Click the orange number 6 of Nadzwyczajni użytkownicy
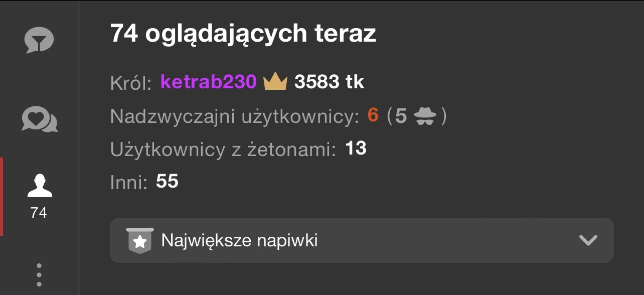644x295 pixels. click(373, 115)
